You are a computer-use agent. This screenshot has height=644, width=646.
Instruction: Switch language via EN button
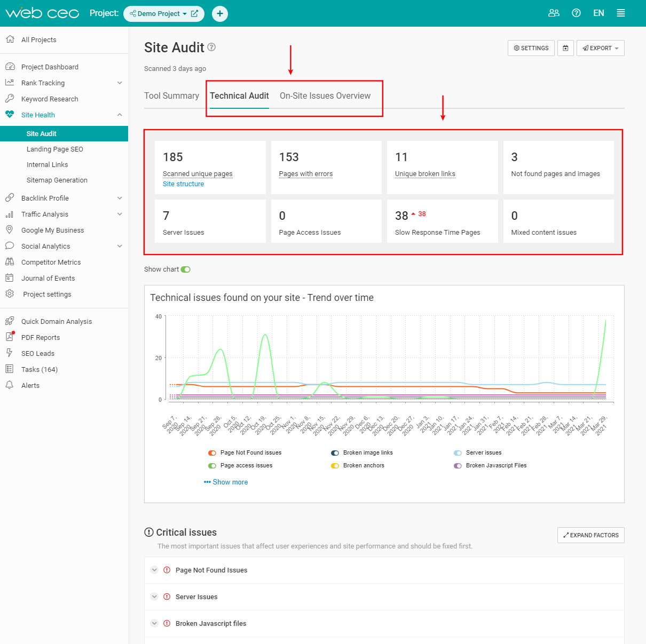(598, 13)
